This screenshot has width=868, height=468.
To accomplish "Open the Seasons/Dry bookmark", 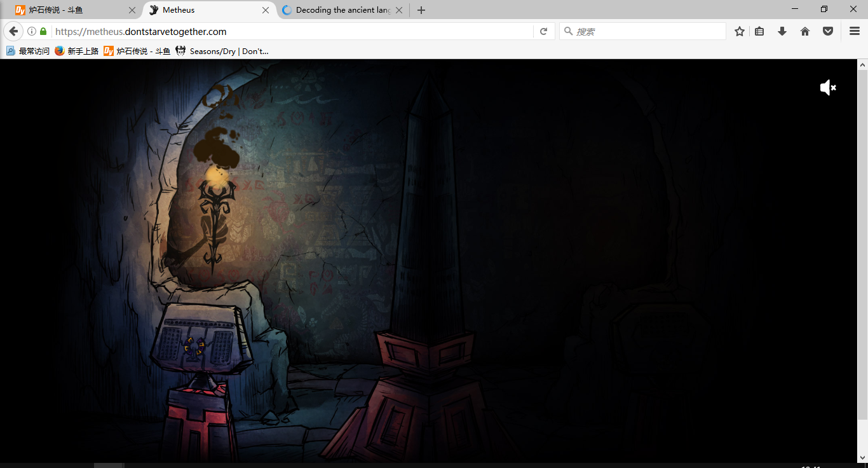I will [x=222, y=51].
